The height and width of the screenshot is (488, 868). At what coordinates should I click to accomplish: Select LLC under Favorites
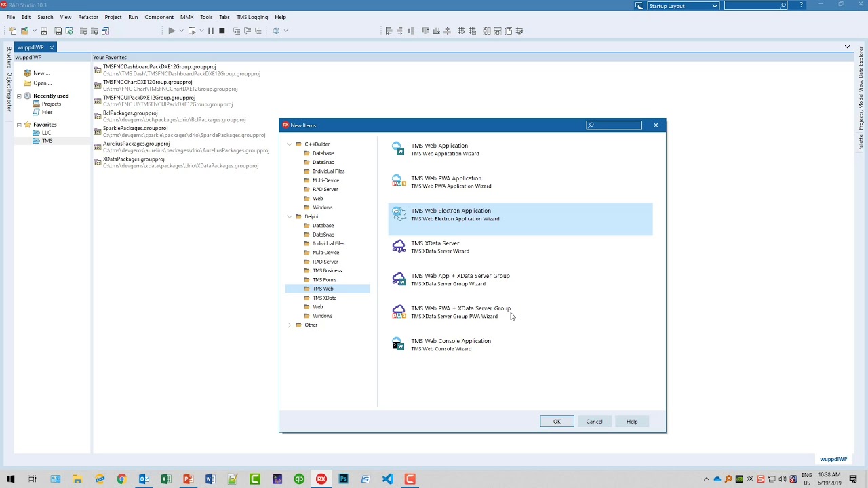click(46, 133)
